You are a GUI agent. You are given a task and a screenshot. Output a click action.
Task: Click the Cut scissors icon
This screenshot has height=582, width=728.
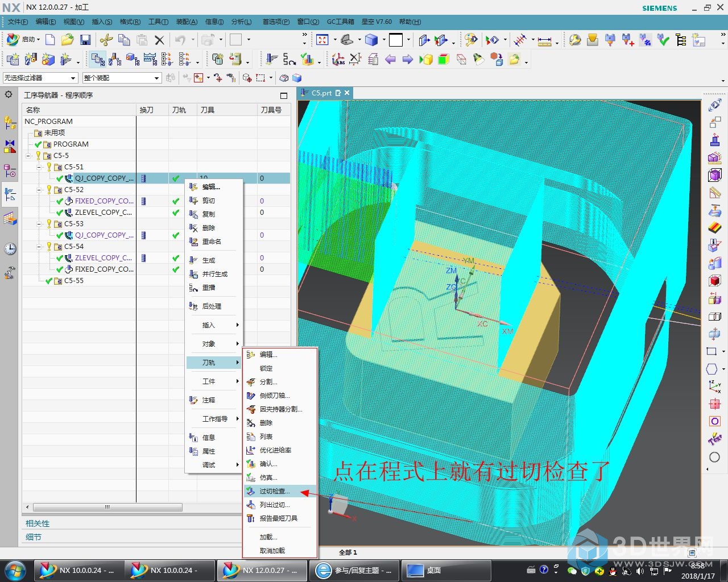click(x=106, y=40)
